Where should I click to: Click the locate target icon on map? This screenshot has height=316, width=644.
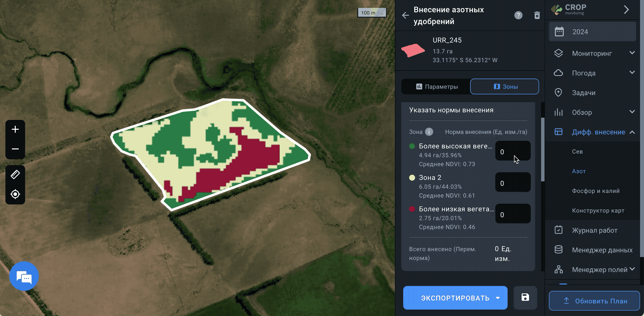15,194
